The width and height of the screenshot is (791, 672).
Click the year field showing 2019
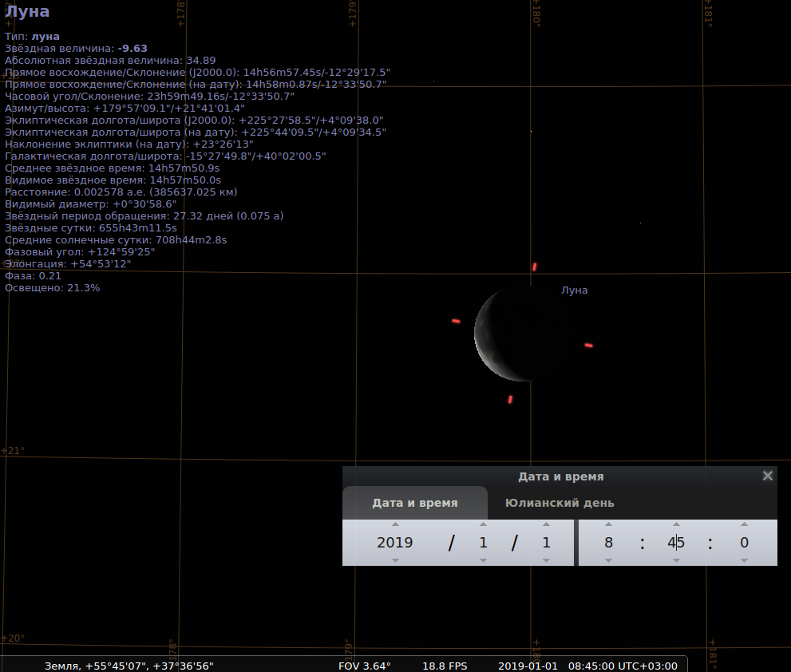pyautogui.click(x=395, y=543)
